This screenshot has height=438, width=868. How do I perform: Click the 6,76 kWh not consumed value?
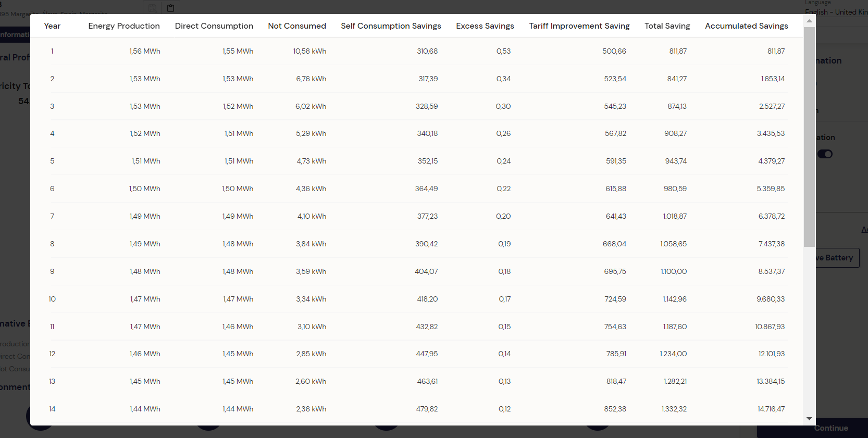(311, 79)
